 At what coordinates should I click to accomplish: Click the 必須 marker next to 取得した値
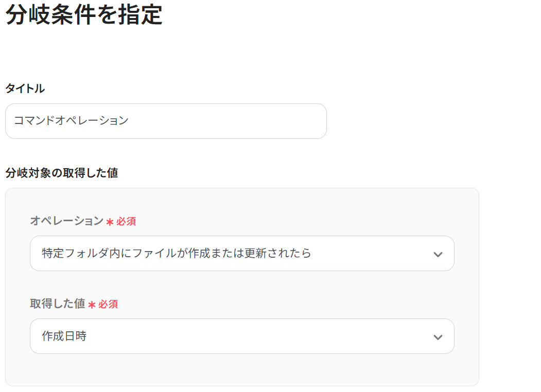pyautogui.click(x=108, y=304)
